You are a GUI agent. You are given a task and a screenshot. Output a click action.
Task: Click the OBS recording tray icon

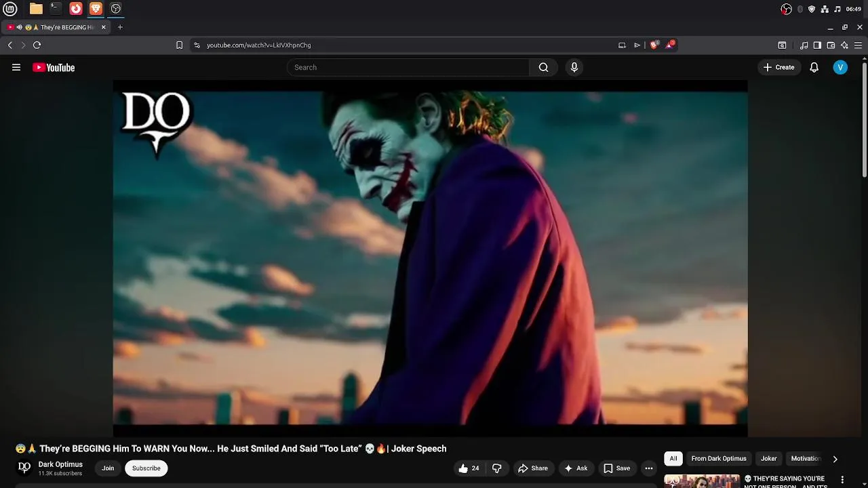[x=786, y=9]
